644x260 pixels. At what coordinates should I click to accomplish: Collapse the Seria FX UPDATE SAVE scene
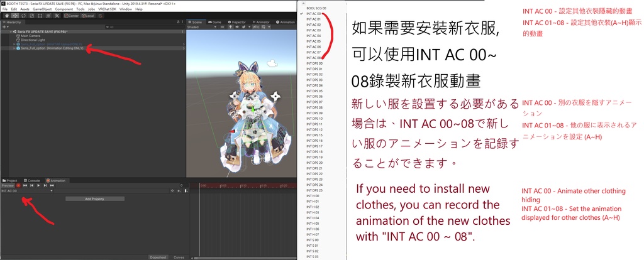[11, 31]
